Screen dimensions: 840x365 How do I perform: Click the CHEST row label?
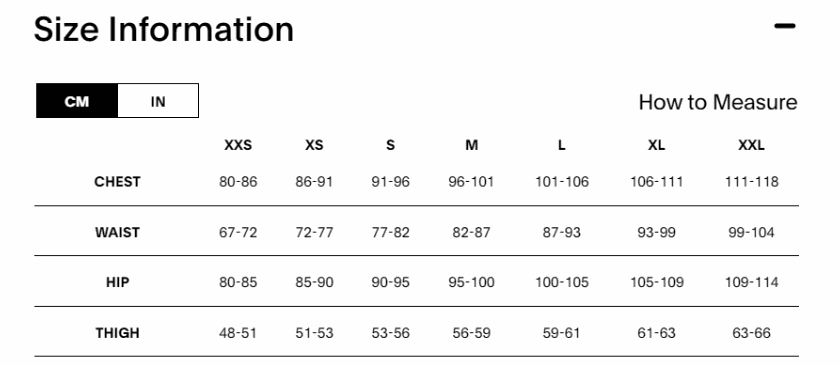tap(117, 182)
